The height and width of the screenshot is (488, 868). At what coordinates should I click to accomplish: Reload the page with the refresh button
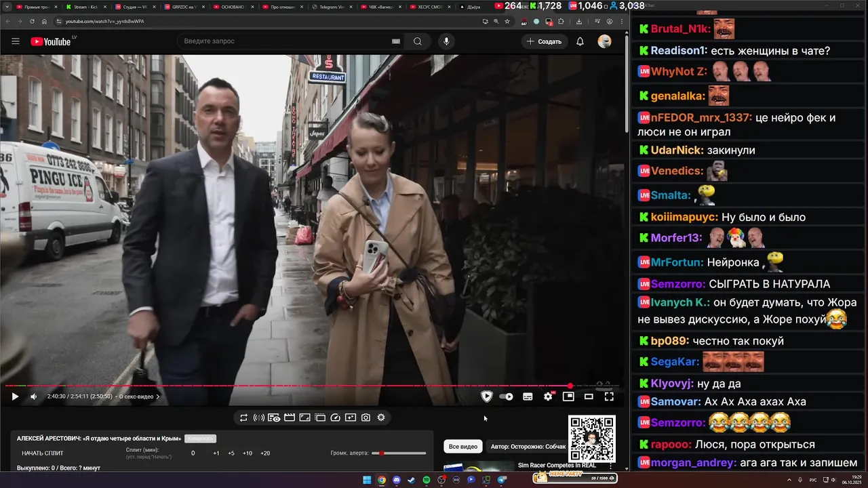32,21
